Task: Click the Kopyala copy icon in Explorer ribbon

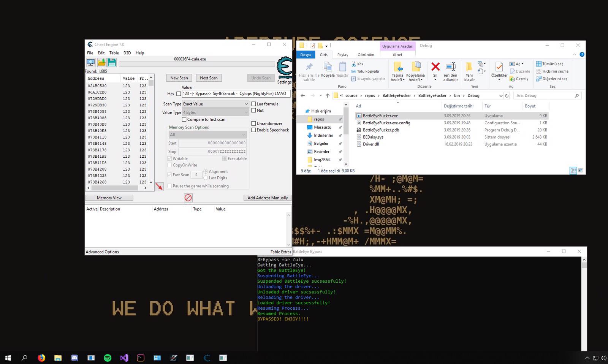Action: pyautogui.click(x=328, y=70)
